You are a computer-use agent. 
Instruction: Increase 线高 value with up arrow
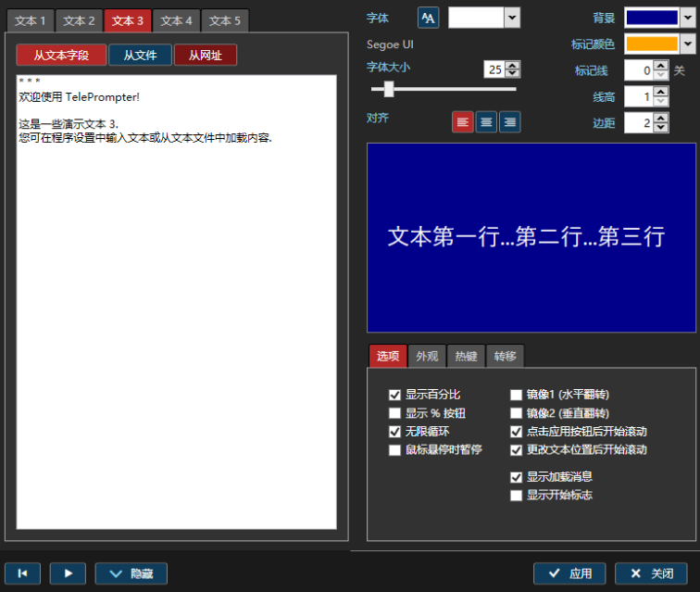[x=661, y=92]
